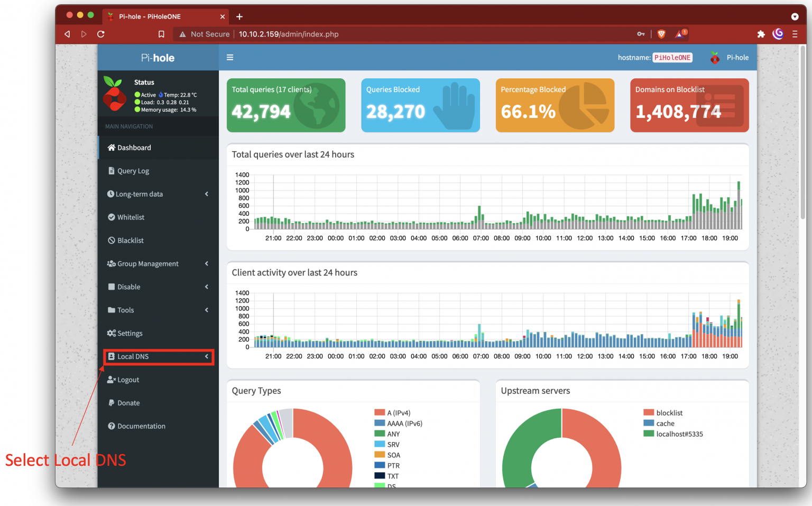Click the Queries Blocked panel

(420, 105)
